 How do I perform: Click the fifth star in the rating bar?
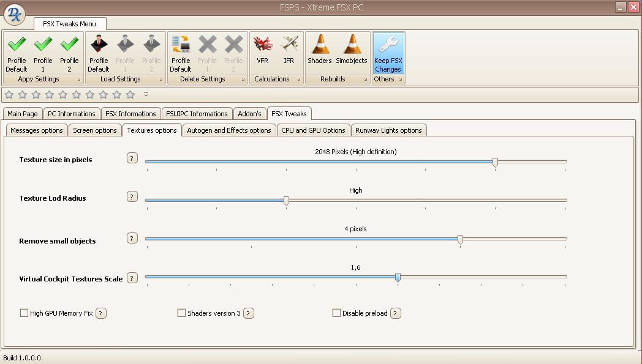tap(62, 95)
